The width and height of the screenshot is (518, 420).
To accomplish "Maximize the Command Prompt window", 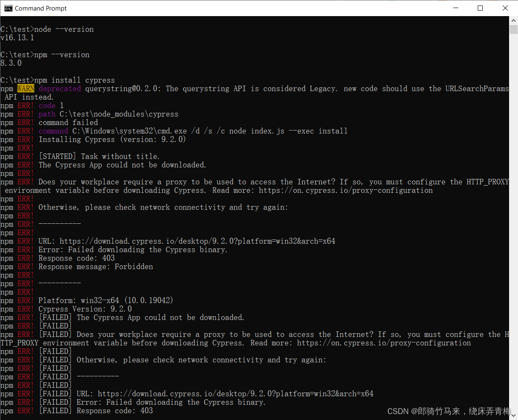I will pyautogui.click(x=480, y=8).
